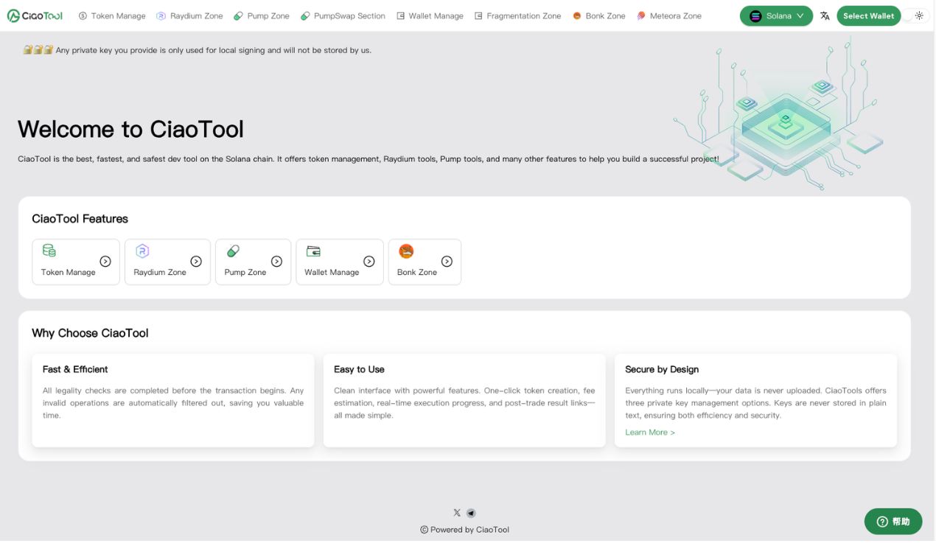Click the wallet icon in features
This screenshot has width=936, height=560.
pyautogui.click(x=313, y=251)
